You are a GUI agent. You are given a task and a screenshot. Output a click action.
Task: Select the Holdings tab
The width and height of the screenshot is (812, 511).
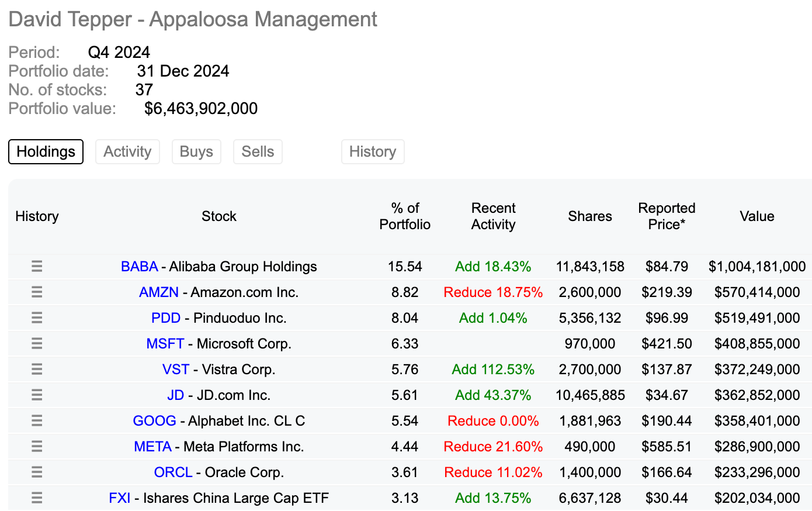(x=46, y=151)
